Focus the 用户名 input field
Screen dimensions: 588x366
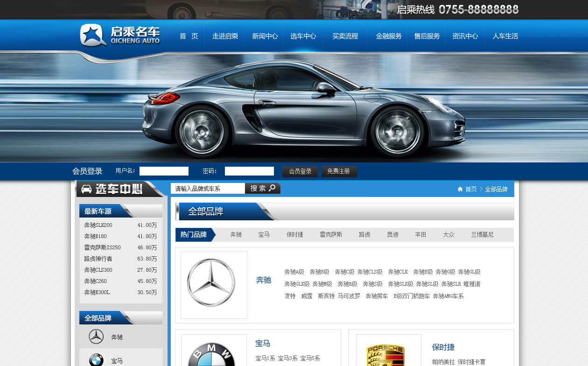(164, 171)
